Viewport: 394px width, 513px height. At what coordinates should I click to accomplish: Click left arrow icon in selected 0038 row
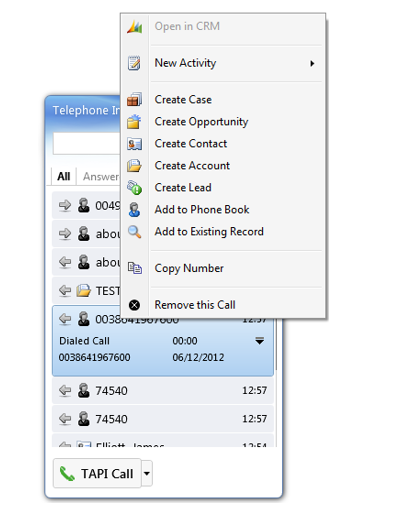pos(65,319)
